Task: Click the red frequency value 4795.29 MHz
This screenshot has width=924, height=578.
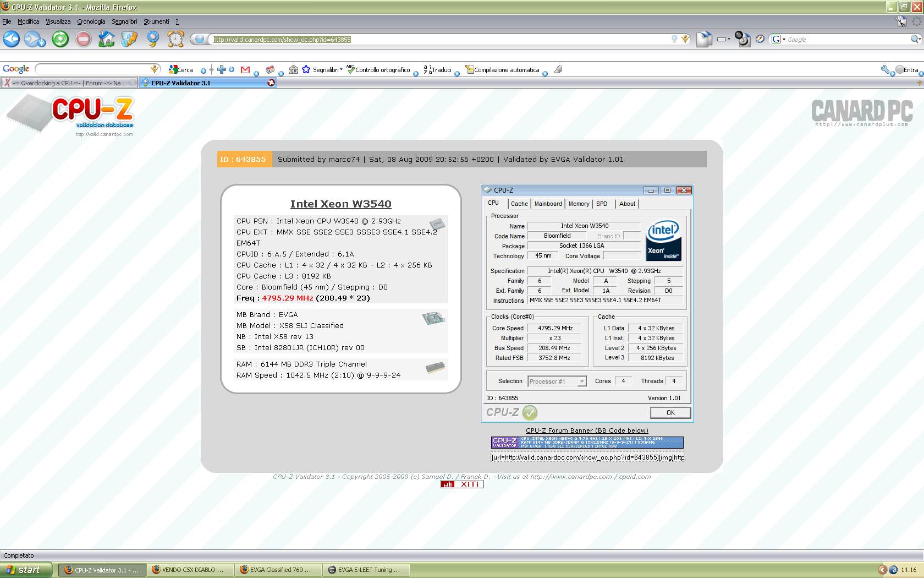Action: [287, 298]
